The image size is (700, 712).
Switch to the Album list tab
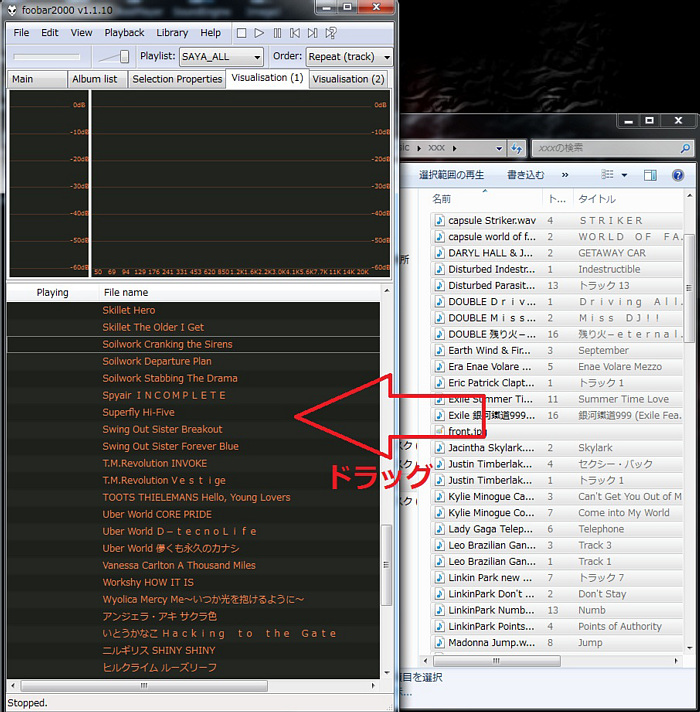coord(97,79)
